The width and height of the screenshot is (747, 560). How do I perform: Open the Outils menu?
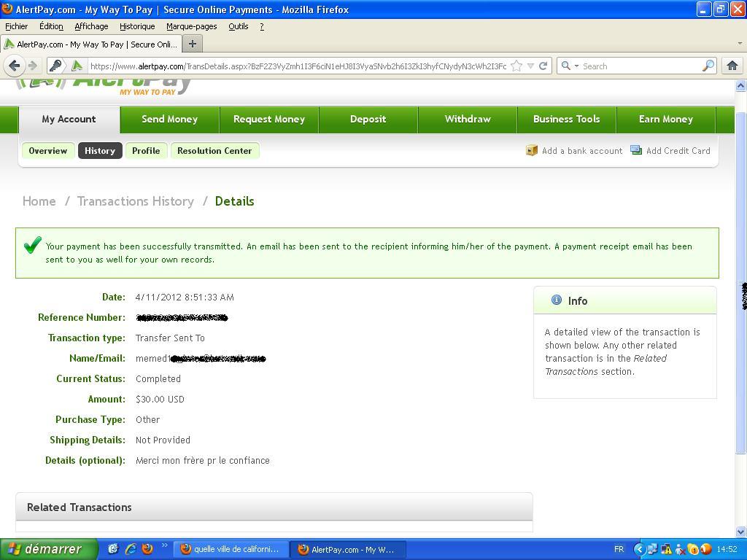[x=239, y=26]
